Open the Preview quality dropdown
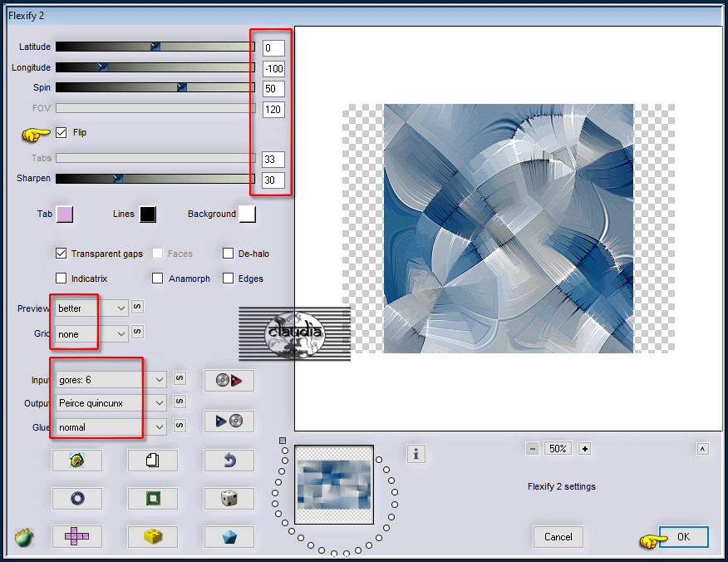728x562 pixels. [91, 308]
